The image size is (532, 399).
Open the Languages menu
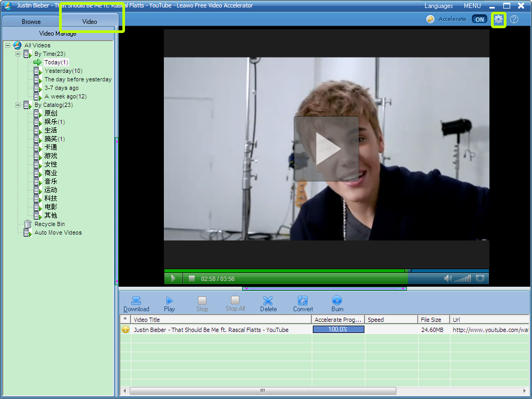pyautogui.click(x=439, y=6)
